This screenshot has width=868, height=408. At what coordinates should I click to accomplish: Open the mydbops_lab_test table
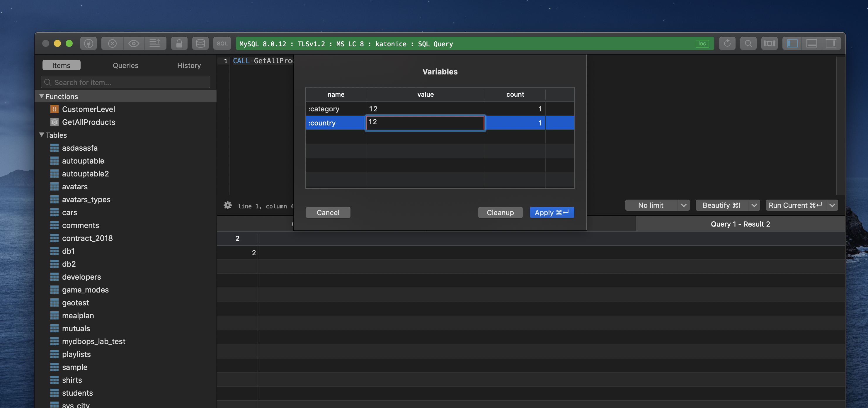pos(93,341)
